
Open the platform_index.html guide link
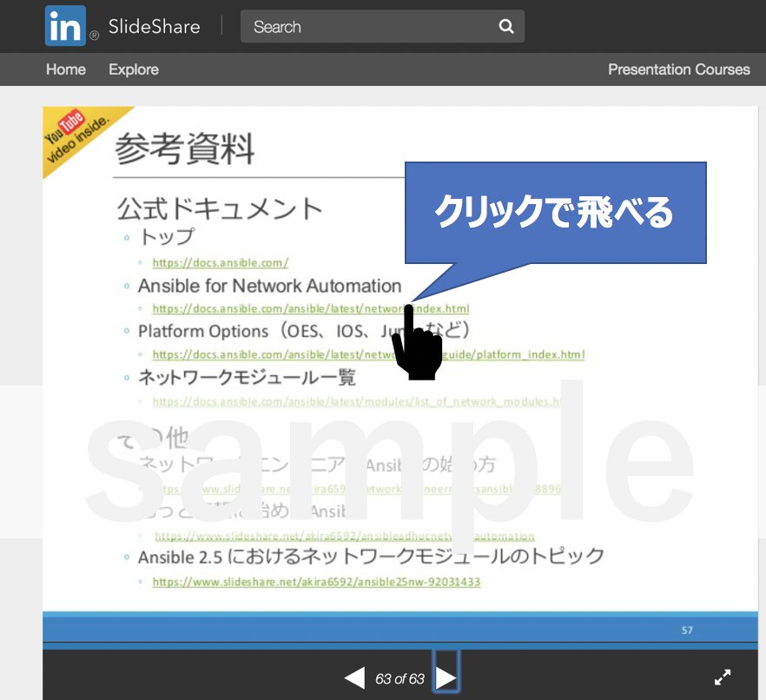tap(368, 354)
